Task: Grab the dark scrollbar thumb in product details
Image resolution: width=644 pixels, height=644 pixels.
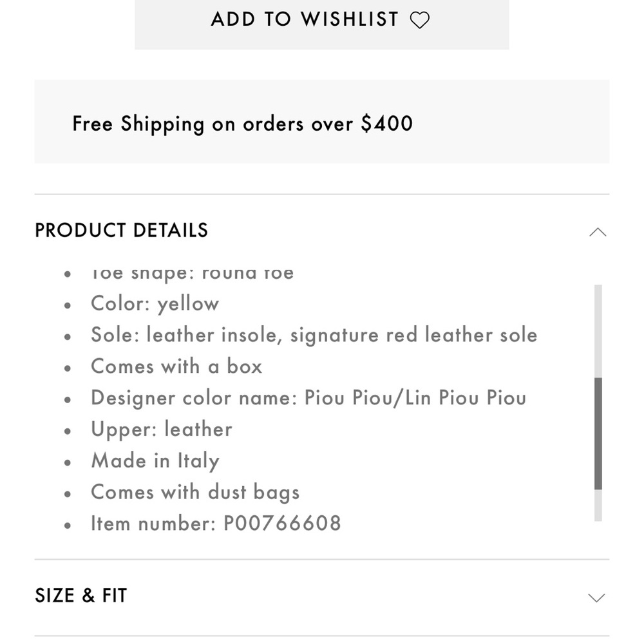Action: pyautogui.click(x=598, y=433)
